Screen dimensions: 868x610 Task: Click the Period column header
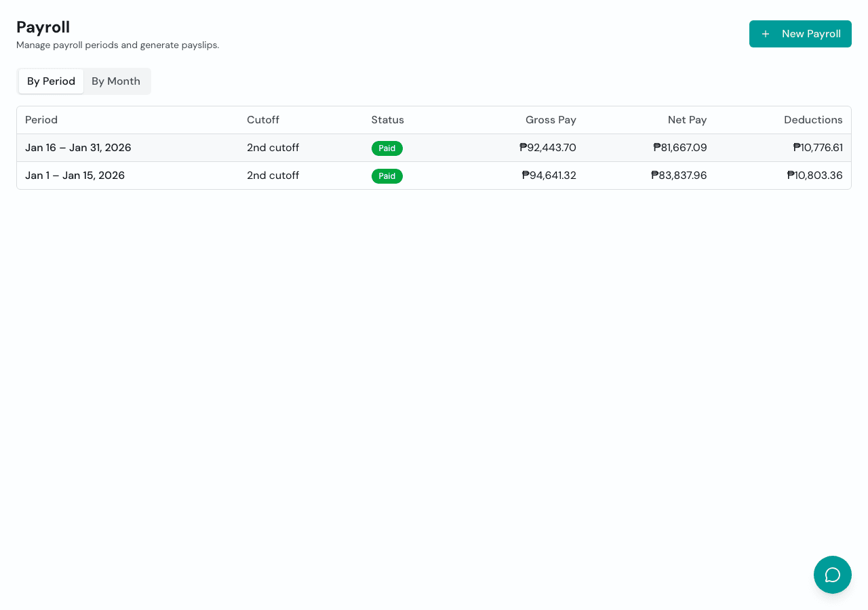[x=41, y=120]
